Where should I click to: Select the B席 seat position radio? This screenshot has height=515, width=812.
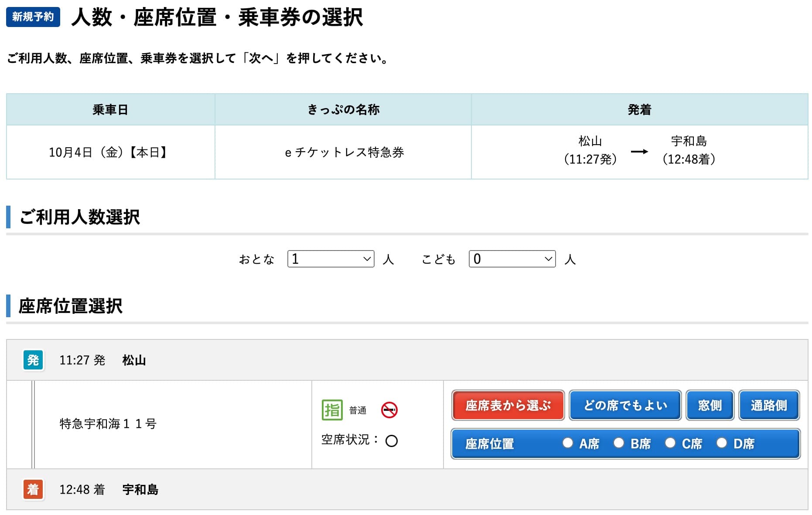618,443
